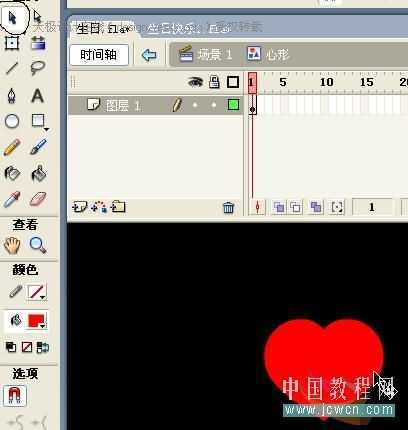Add a motion guide layer

coord(99,207)
